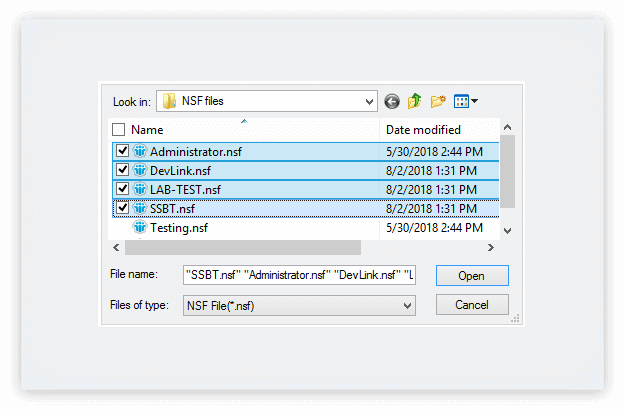Expand the Look in folder dropdown
The width and height of the screenshot is (624, 409).
click(369, 101)
